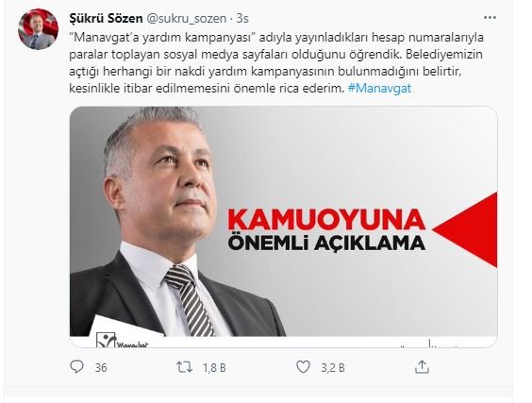
Task: Click the ÖNEMLİ AÇIKLAMA text in the image
Action: point(326,243)
